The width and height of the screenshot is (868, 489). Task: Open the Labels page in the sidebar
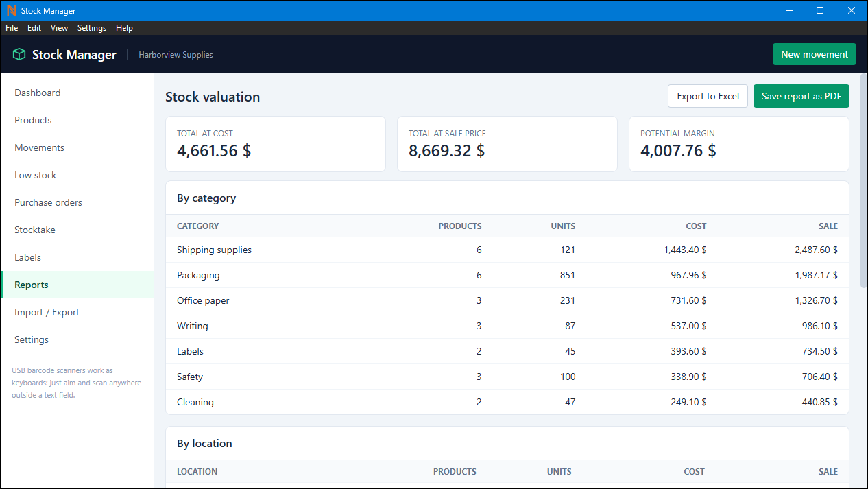[x=77, y=257]
